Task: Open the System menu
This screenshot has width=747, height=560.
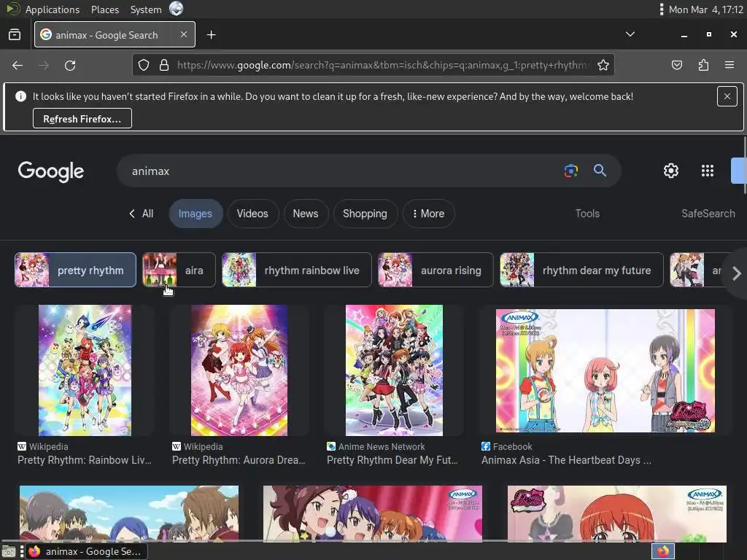Action: (146, 9)
